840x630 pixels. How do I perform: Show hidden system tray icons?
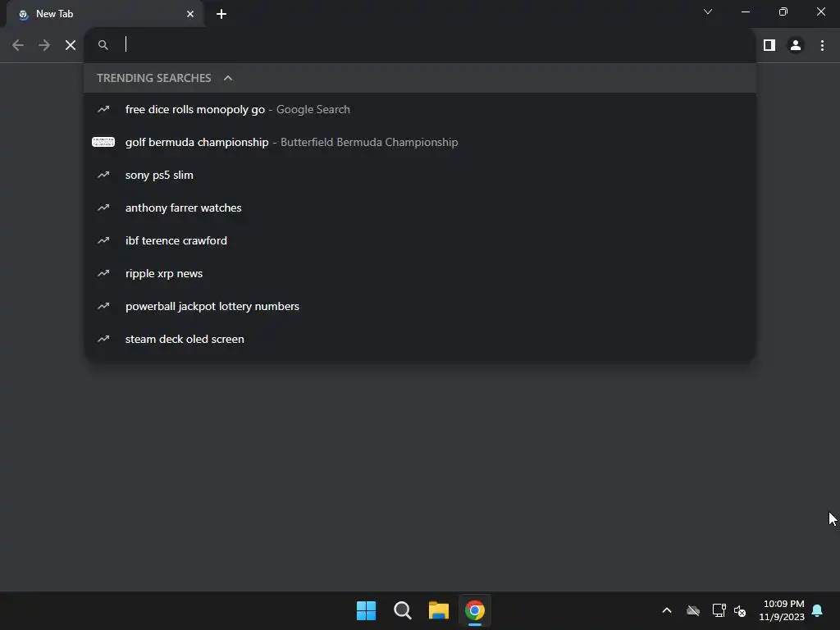pyautogui.click(x=667, y=610)
